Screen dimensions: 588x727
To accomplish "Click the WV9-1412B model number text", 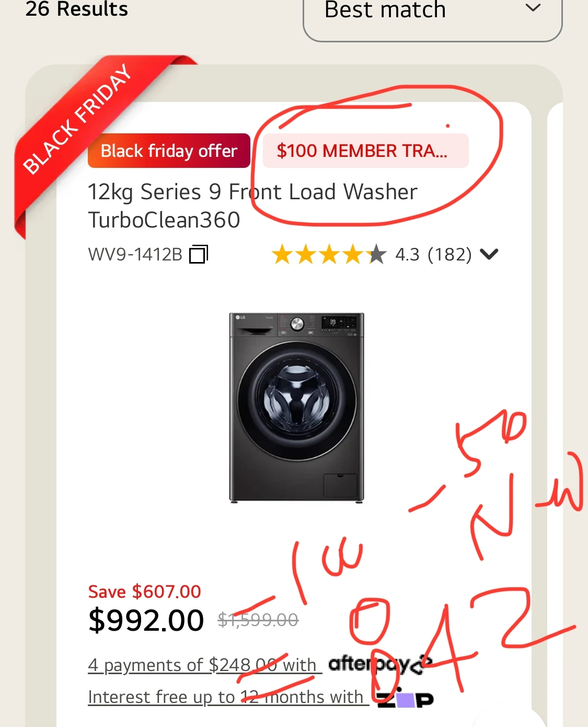I will (135, 255).
